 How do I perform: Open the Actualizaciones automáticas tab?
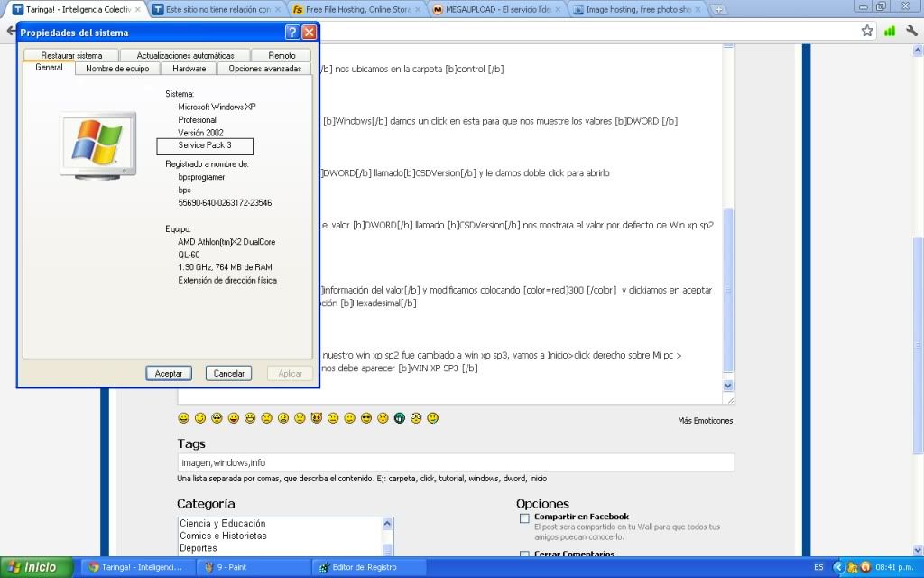click(x=185, y=55)
